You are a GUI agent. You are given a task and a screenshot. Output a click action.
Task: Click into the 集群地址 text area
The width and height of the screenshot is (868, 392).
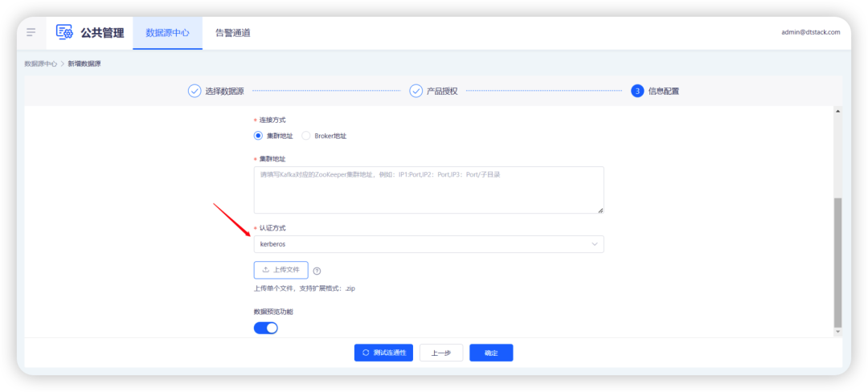point(428,190)
